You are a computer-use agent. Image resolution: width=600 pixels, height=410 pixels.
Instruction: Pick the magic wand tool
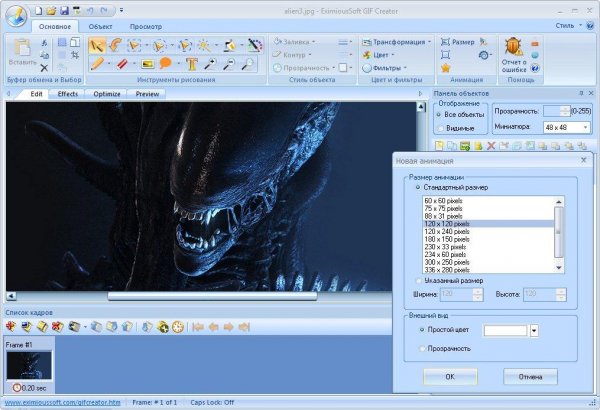coord(204,46)
